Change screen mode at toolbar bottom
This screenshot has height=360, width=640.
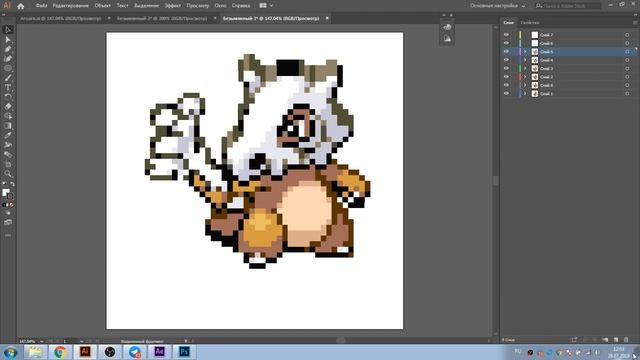(x=8, y=222)
